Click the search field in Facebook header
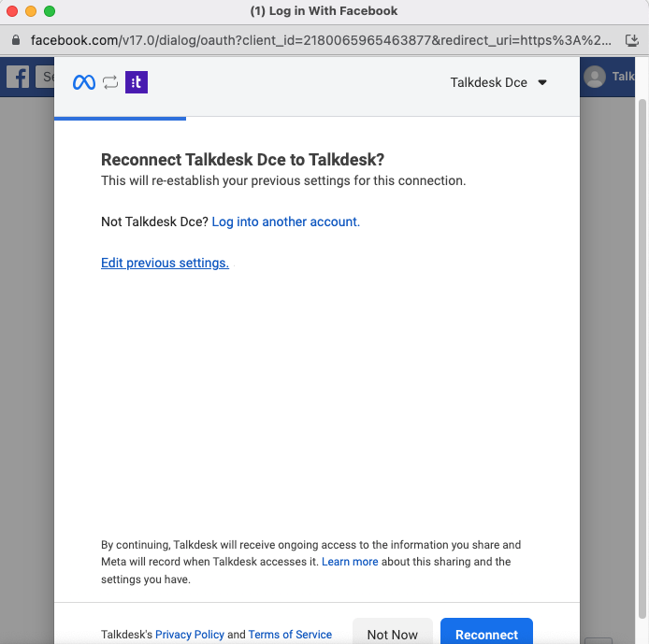Image resolution: width=649 pixels, height=644 pixels. [45, 77]
